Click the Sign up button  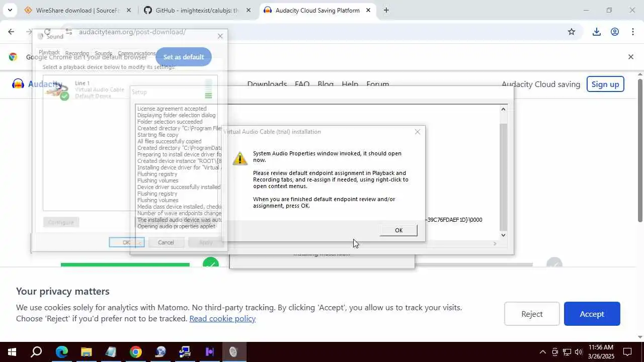pos(605,84)
